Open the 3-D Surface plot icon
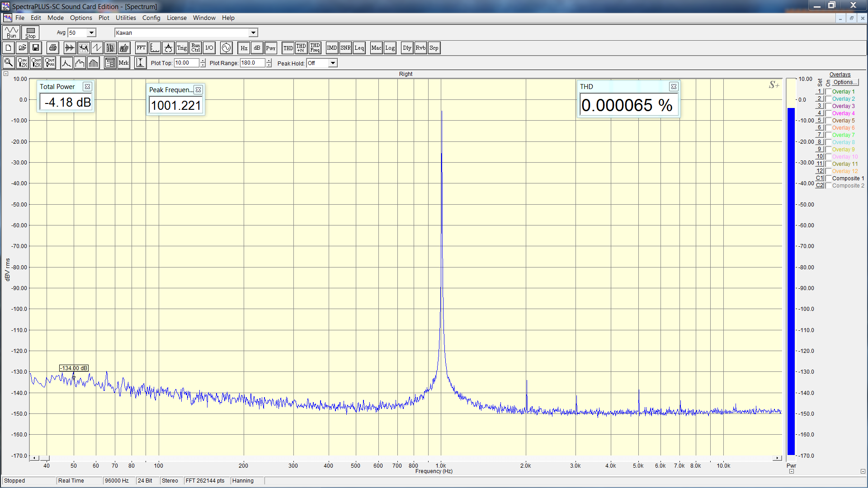The width and height of the screenshot is (868, 488). (x=124, y=48)
